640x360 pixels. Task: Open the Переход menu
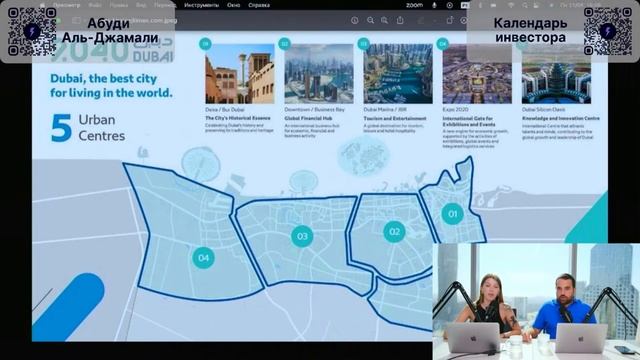tap(165, 5)
